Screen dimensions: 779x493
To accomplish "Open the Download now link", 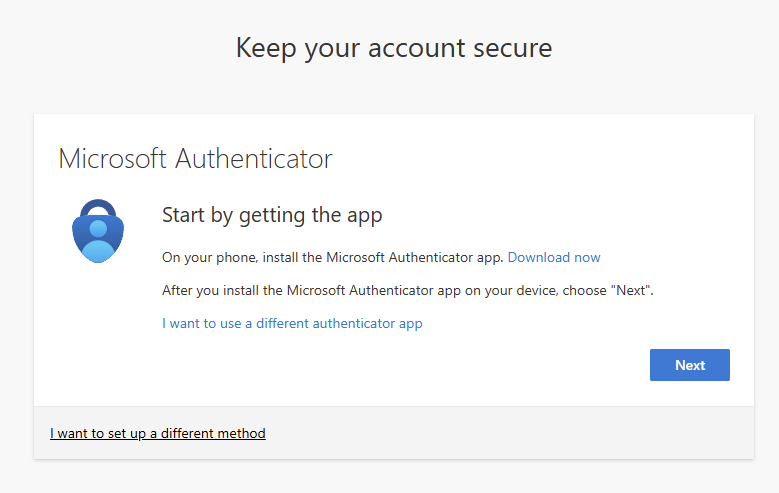I will (554, 257).
